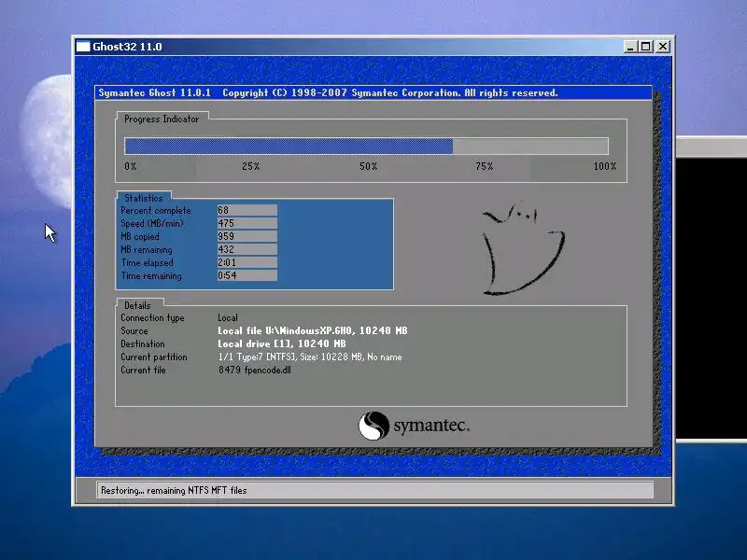The width and height of the screenshot is (747, 560).
Task: Click the 'Time remaining' label
Action: pos(151,275)
